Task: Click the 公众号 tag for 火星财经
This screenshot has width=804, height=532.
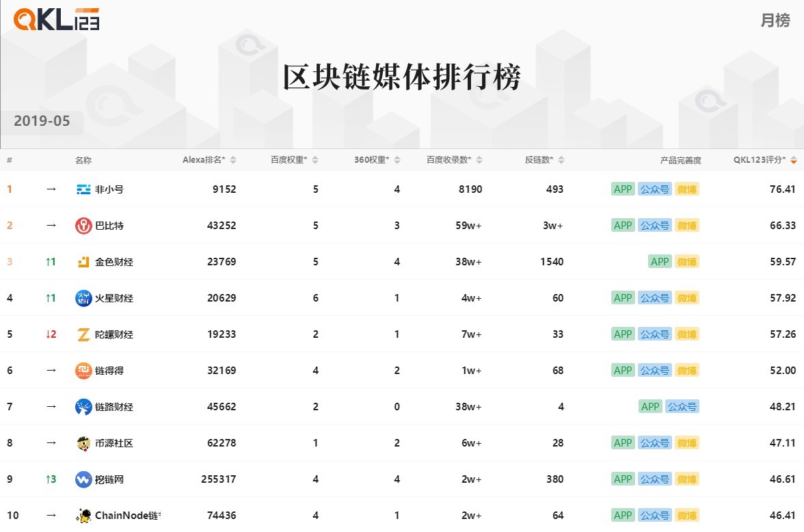Action: 655,298
